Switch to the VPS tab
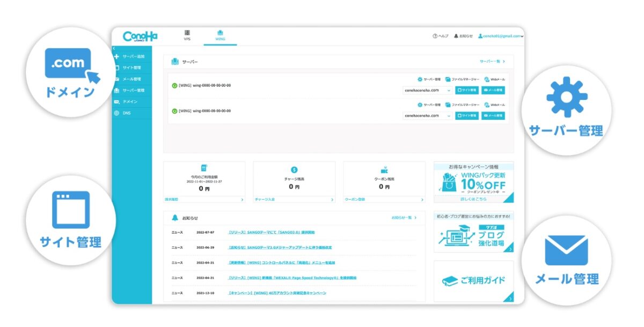This screenshot has height=327, width=644. [x=187, y=35]
